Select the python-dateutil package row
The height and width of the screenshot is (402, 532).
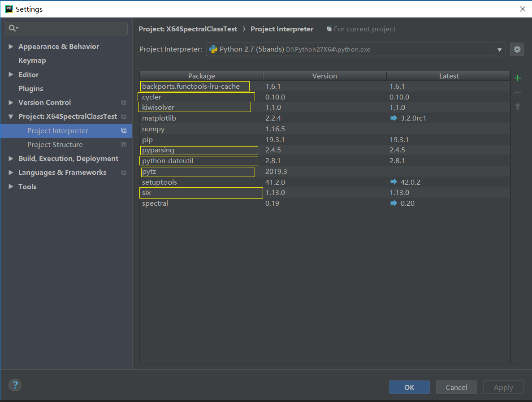pyautogui.click(x=324, y=161)
